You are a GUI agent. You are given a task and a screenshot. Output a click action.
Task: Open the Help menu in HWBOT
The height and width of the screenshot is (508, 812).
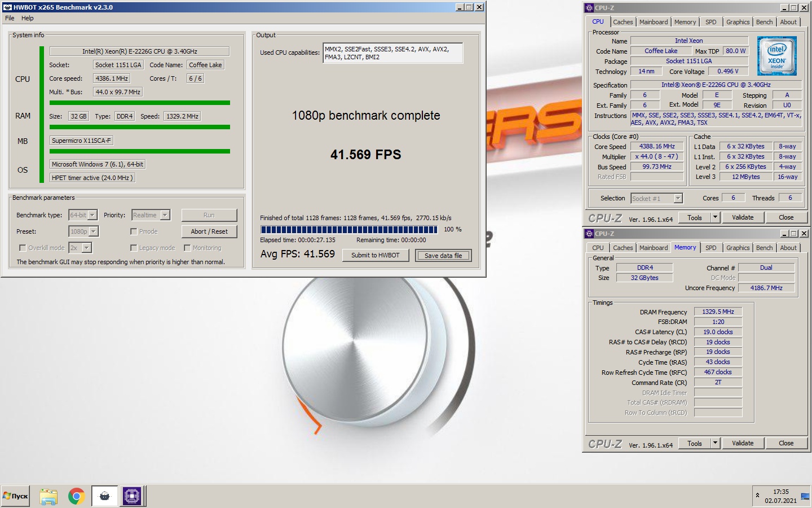click(x=28, y=18)
